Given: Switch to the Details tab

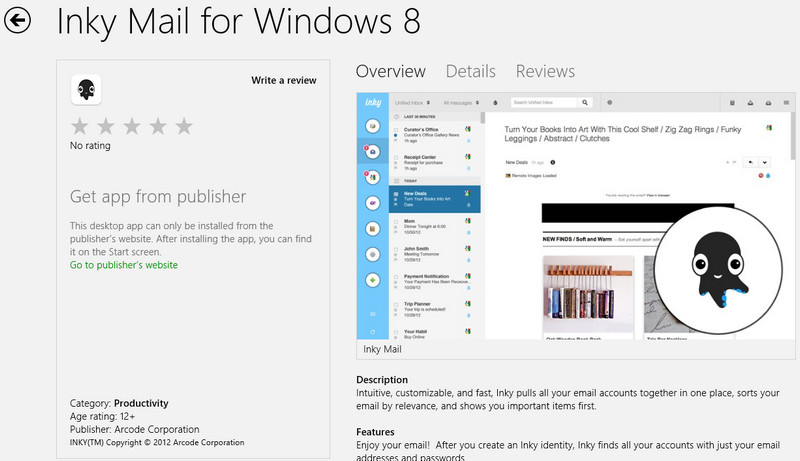Looking at the screenshot, I should (x=470, y=71).
